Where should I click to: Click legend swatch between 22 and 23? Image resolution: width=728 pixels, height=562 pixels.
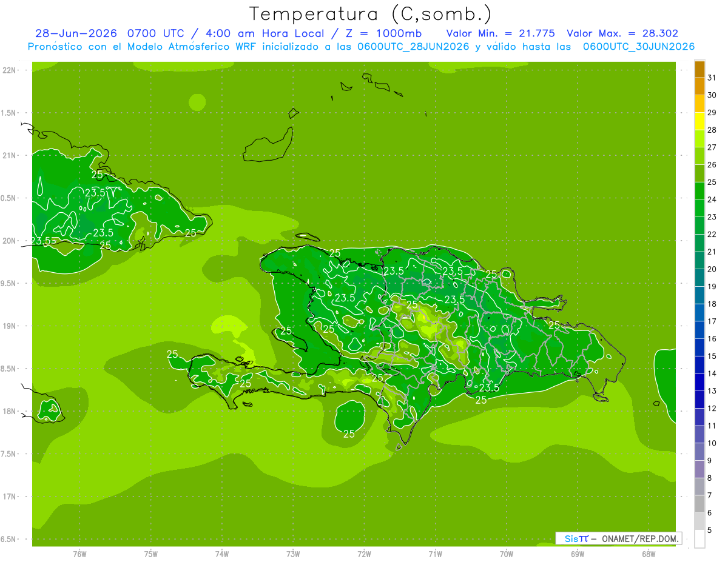699,226
